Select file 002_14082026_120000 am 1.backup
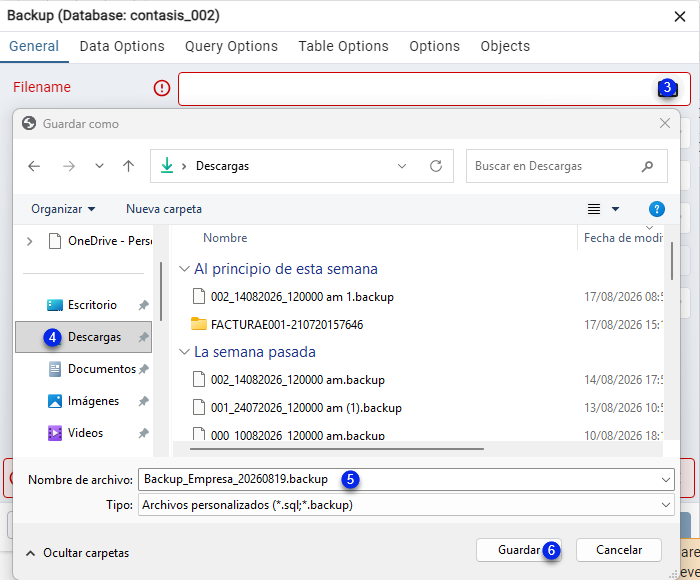The height and width of the screenshot is (580, 700). [x=302, y=297]
